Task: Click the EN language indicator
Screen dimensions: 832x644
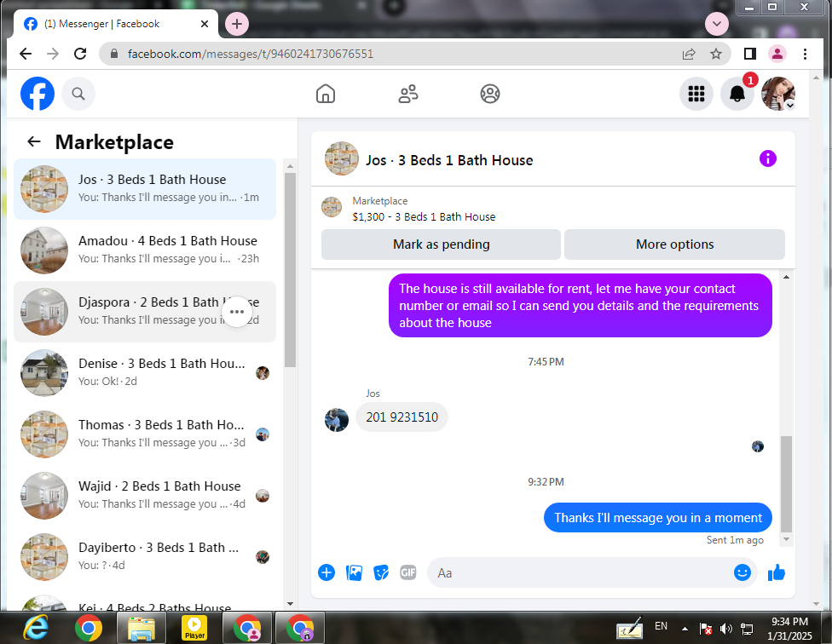Action: (661, 626)
